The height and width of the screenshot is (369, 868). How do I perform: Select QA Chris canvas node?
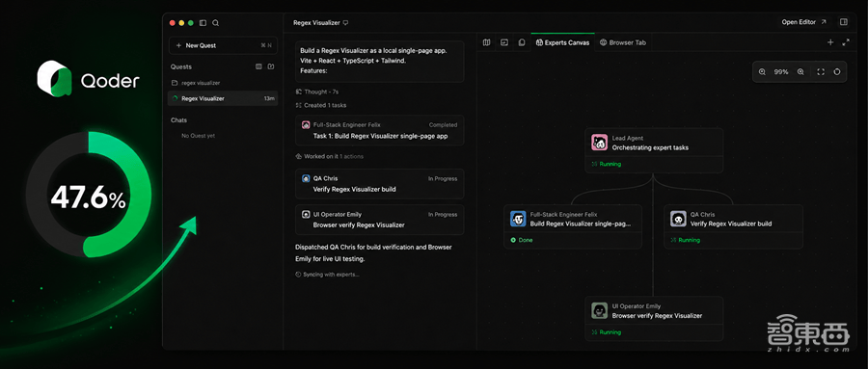[734, 226]
